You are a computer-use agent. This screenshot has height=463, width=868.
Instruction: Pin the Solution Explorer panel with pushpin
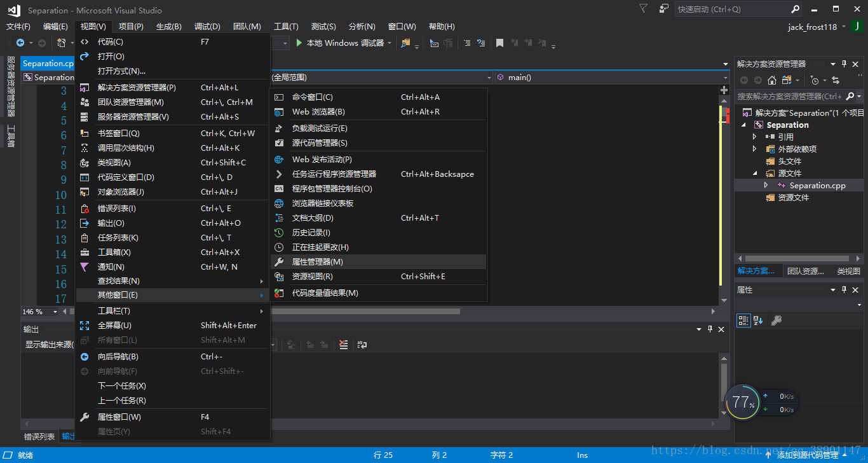844,64
